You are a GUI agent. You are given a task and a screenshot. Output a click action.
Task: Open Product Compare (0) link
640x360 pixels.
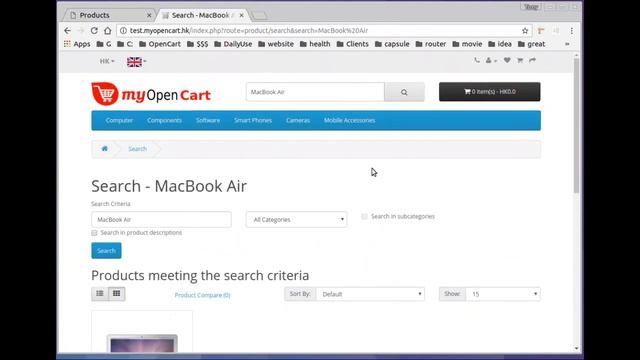202,295
